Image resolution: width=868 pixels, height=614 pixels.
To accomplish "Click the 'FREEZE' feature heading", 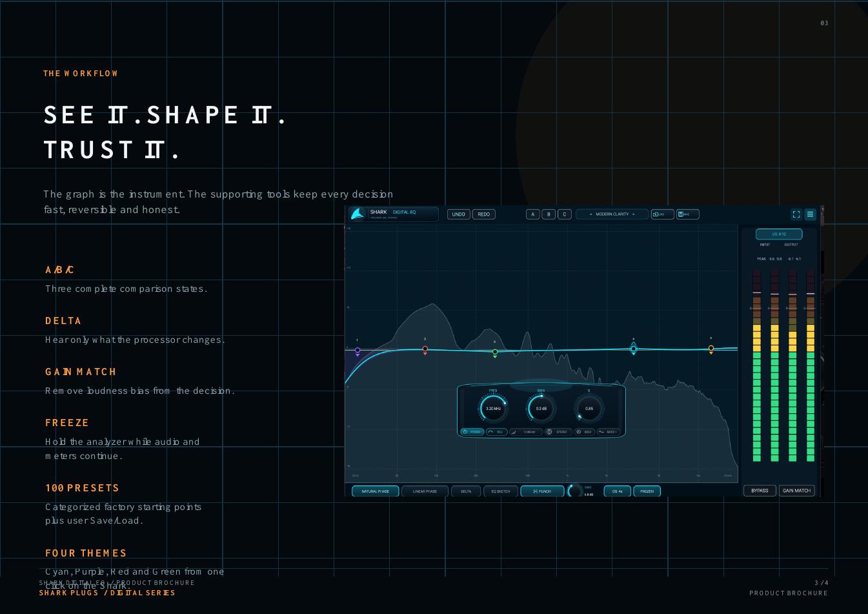I will tap(67, 423).
